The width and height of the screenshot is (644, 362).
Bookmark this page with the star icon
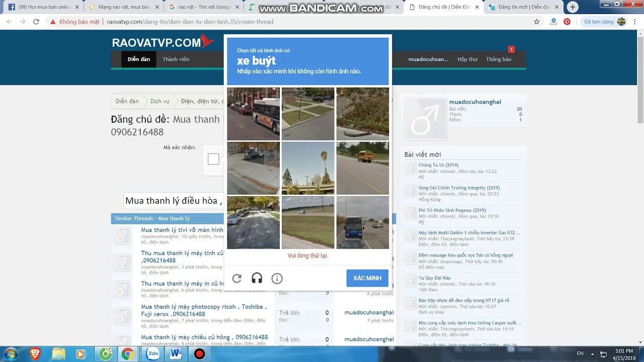[x=536, y=22]
